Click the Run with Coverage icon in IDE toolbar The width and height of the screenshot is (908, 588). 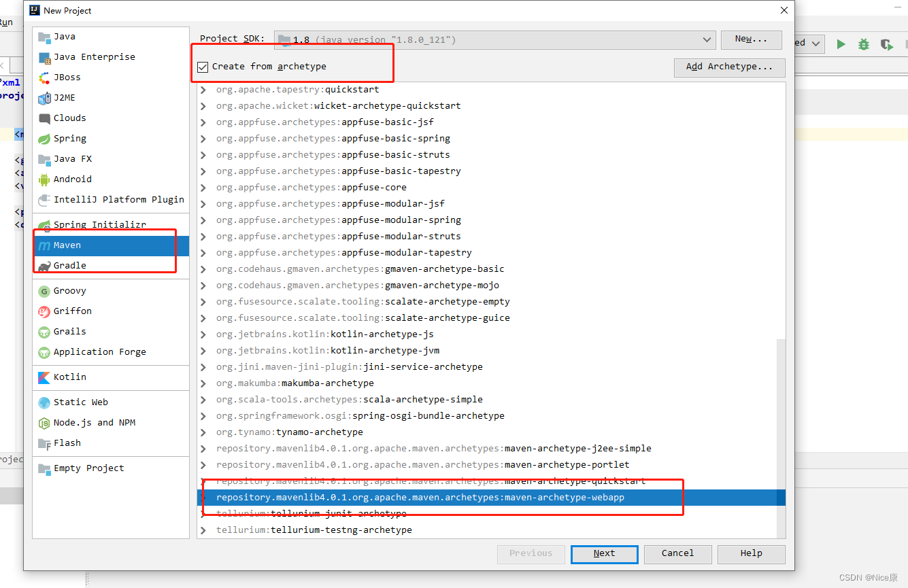pyautogui.click(x=886, y=44)
